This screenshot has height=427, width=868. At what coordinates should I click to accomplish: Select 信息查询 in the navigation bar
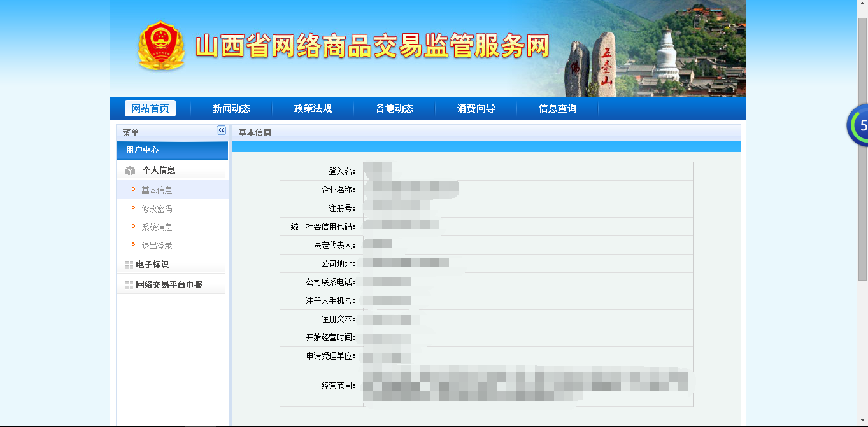557,109
